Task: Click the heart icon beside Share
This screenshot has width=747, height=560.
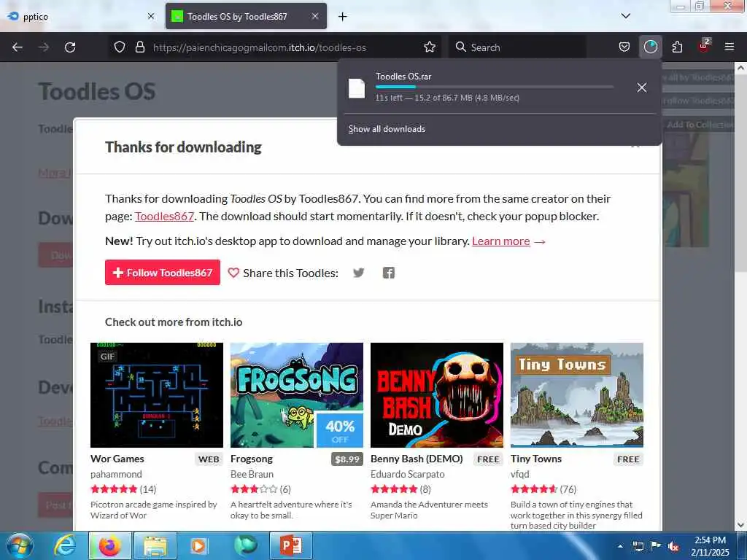Action: (233, 273)
